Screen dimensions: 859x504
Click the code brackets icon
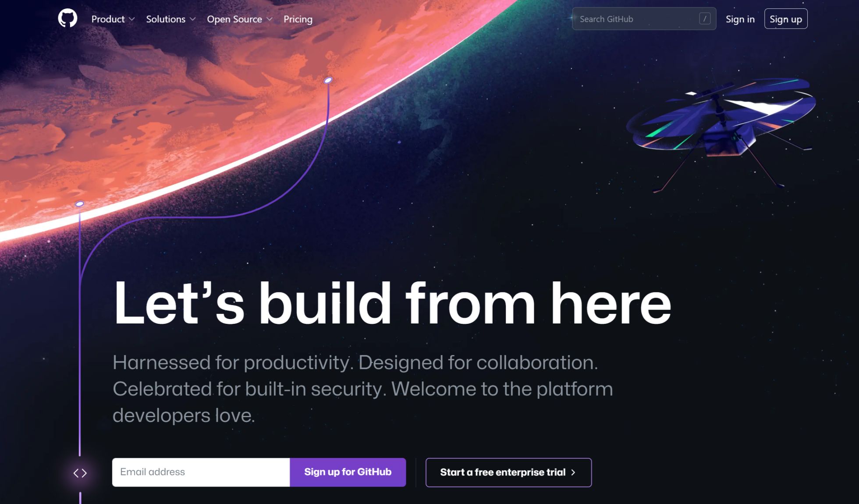80,473
